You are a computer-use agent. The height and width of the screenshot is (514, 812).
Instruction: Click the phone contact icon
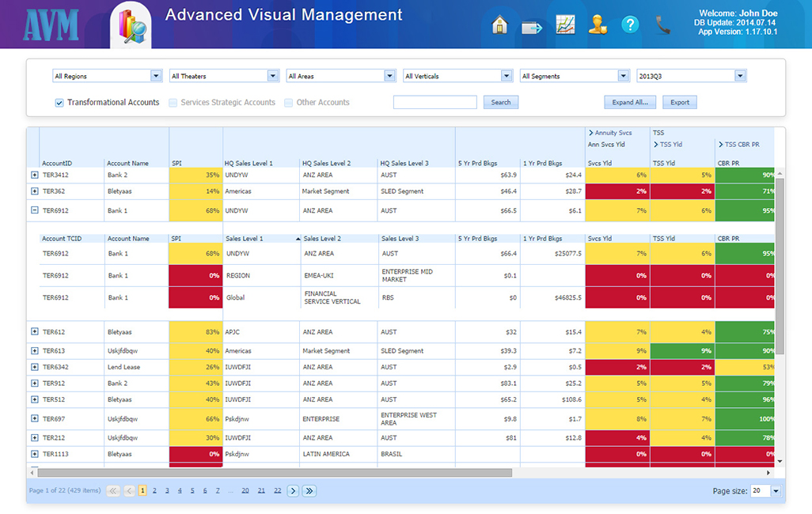(x=663, y=25)
